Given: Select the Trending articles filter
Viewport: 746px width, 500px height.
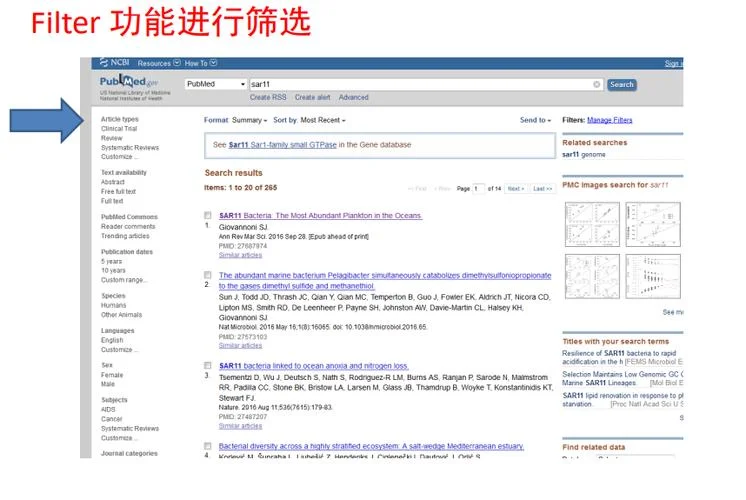Looking at the screenshot, I should [125, 236].
